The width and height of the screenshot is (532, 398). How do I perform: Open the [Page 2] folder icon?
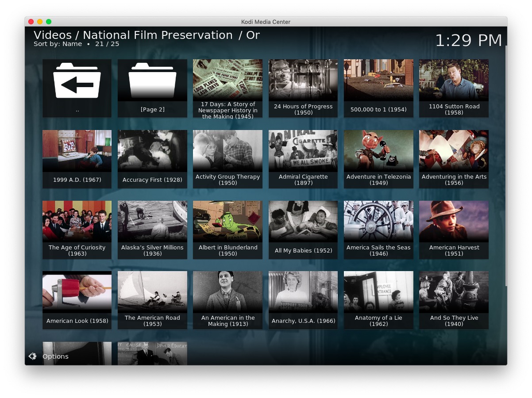point(152,80)
